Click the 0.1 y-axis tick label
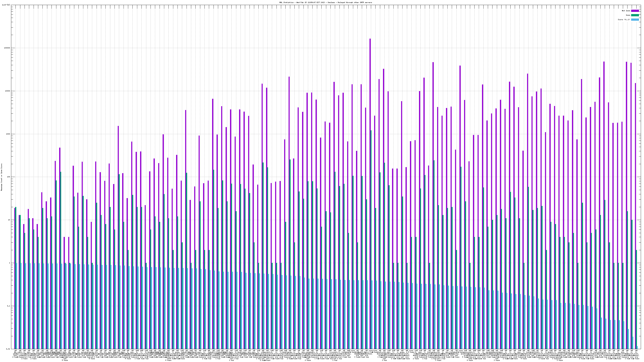The width and height of the screenshot is (644, 362). tap(8, 306)
